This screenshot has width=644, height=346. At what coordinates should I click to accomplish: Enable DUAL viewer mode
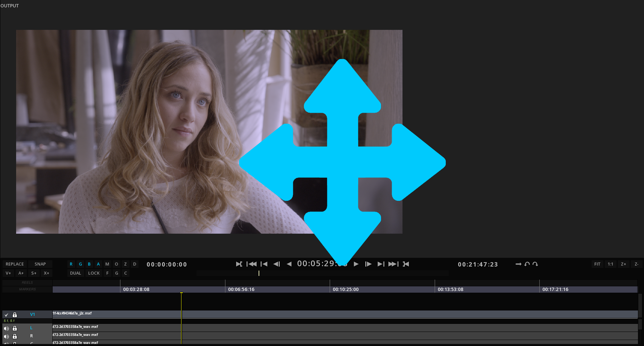[75, 273]
